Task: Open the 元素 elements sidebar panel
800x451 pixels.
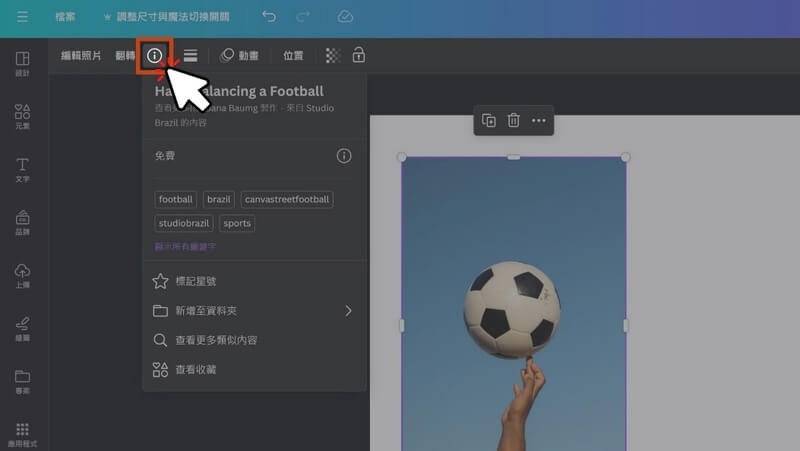Action: click(22, 116)
